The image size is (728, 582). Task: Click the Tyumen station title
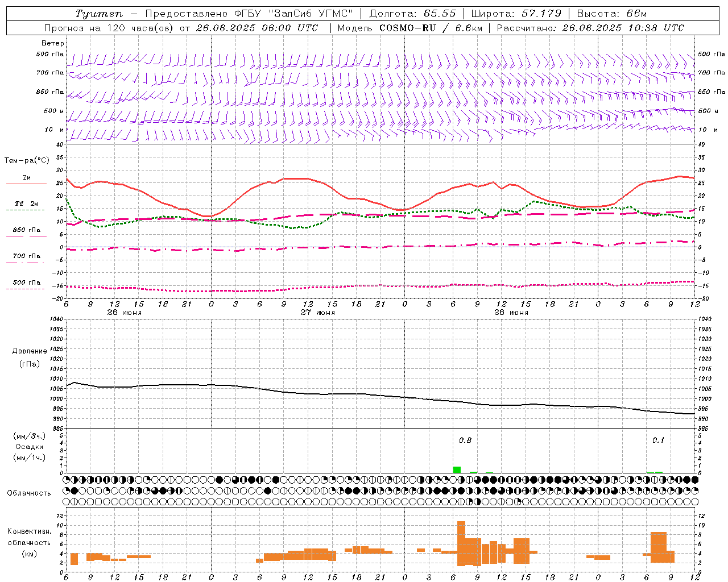pos(98,14)
